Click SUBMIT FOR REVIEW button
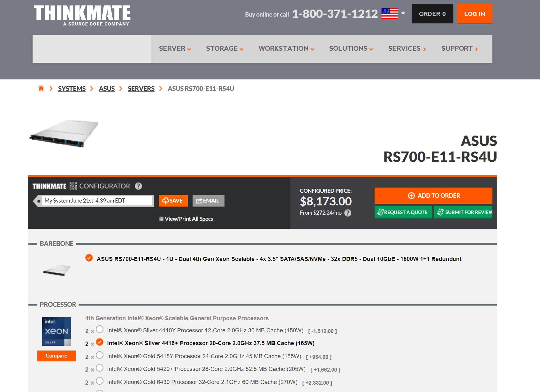540x392 pixels. pyautogui.click(x=463, y=212)
